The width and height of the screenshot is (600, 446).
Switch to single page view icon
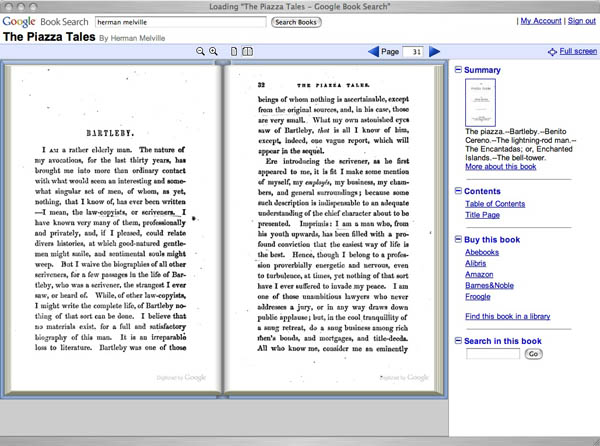pyautogui.click(x=234, y=52)
